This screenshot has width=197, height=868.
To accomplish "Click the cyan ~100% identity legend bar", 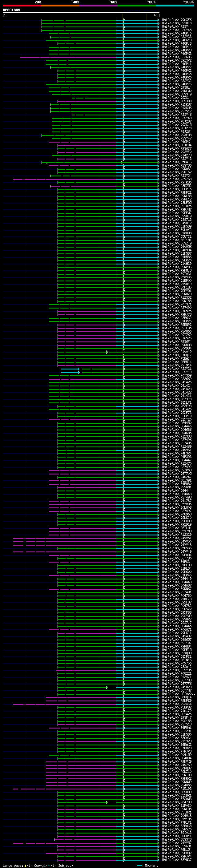I will [x=175, y=6].
